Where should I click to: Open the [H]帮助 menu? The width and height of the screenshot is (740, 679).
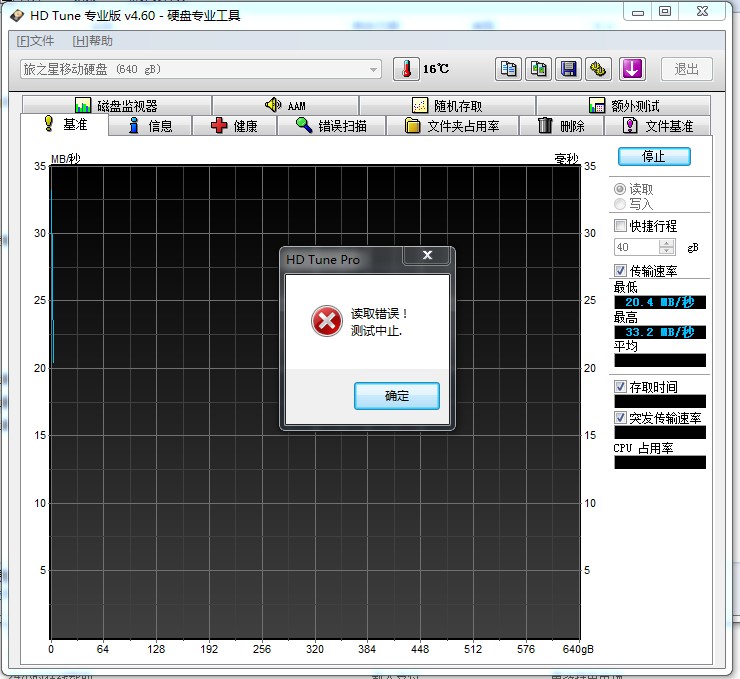pos(92,41)
